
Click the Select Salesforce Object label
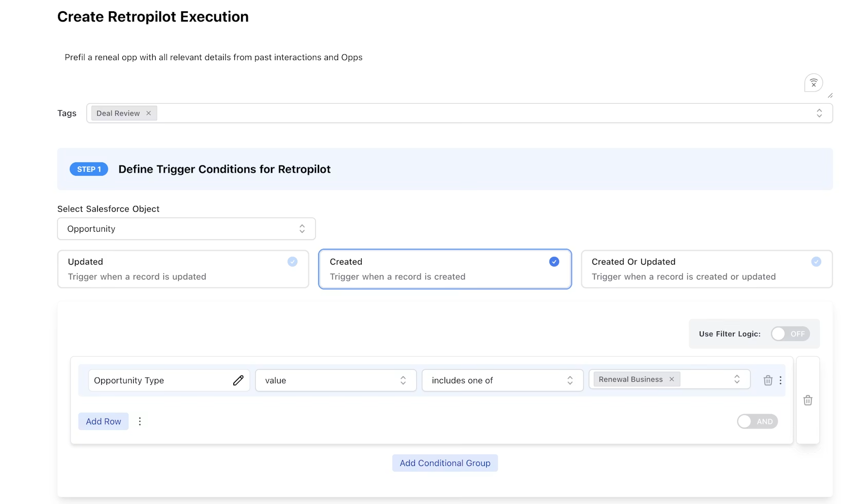[x=108, y=209]
